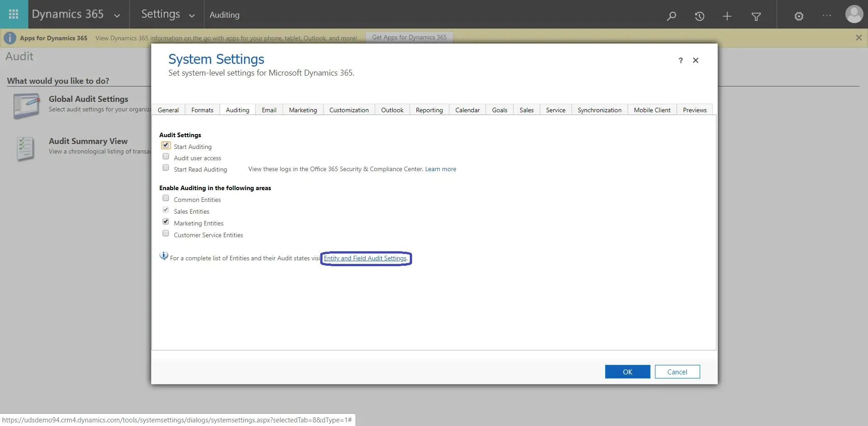The image size is (868, 426).
Task: Click the info icon in Apps banner
Action: [10, 38]
